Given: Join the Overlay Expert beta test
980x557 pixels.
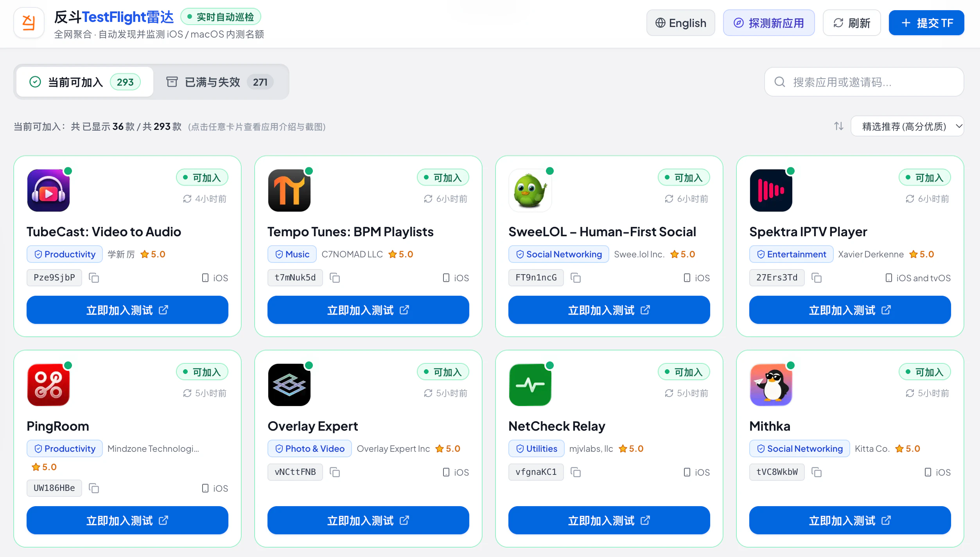Looking at the screenshot, I should tap(368, 520).
